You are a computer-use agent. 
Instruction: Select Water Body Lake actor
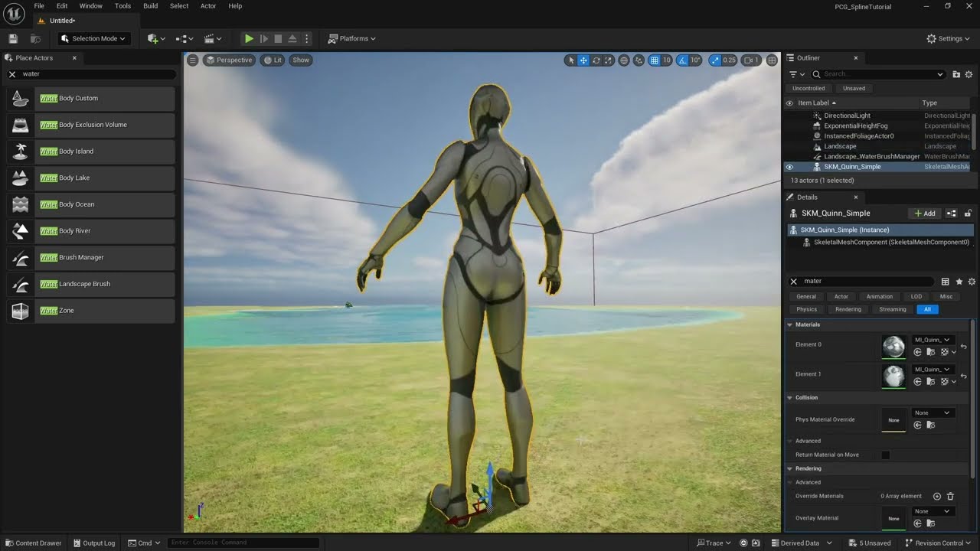coord(90,178)
